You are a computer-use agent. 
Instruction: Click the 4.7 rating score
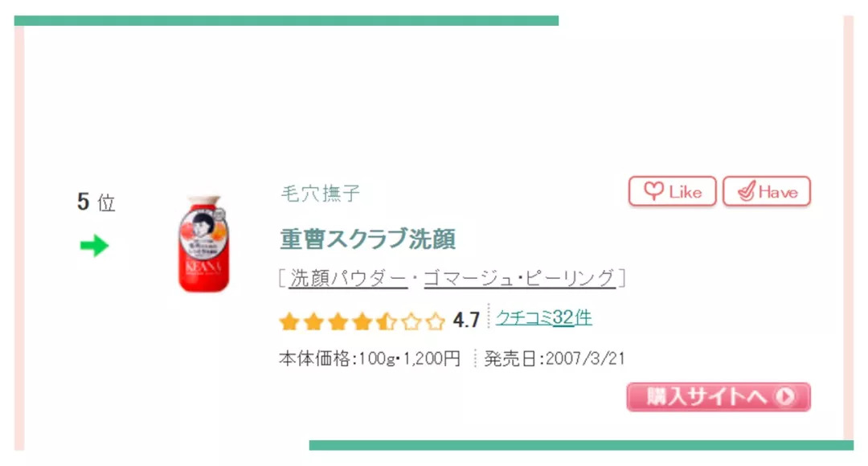coord(466,320)
